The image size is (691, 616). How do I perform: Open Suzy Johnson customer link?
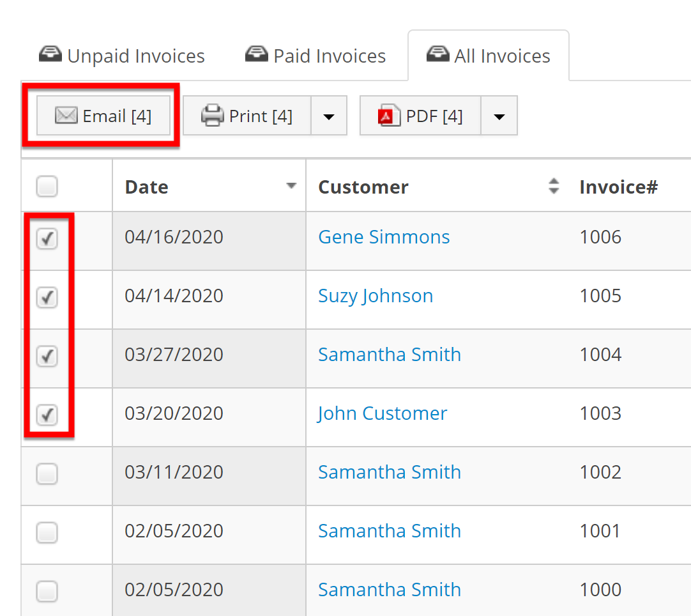pyautogui.click(x=376, y=296)
